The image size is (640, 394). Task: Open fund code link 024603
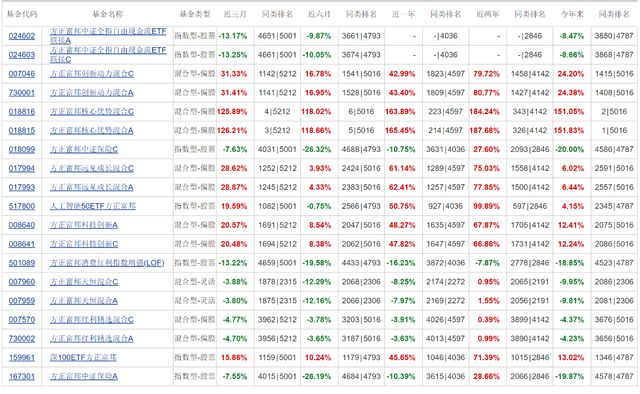(22, 55)
